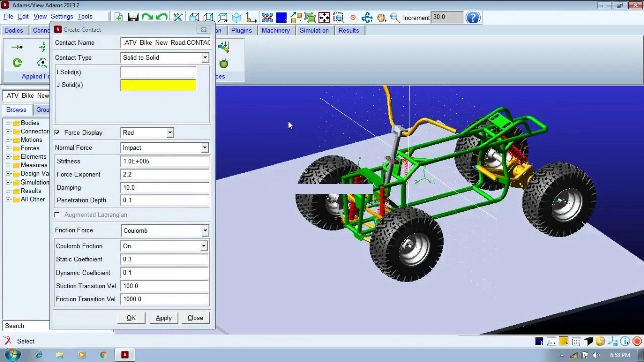Select the green applied torque icon
The height and width of the screenshot is (362, 644).
click(17, 63)
